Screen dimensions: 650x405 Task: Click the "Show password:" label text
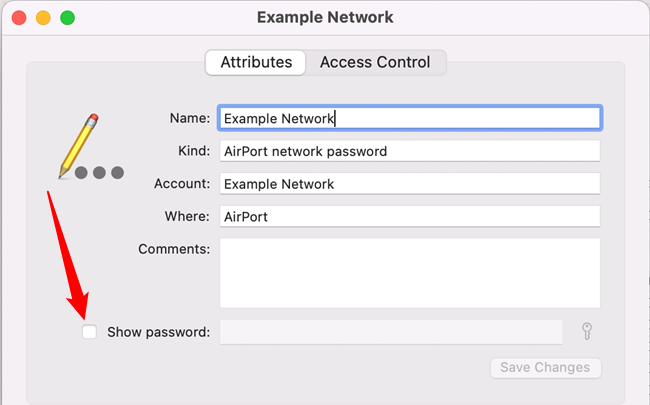158,332
